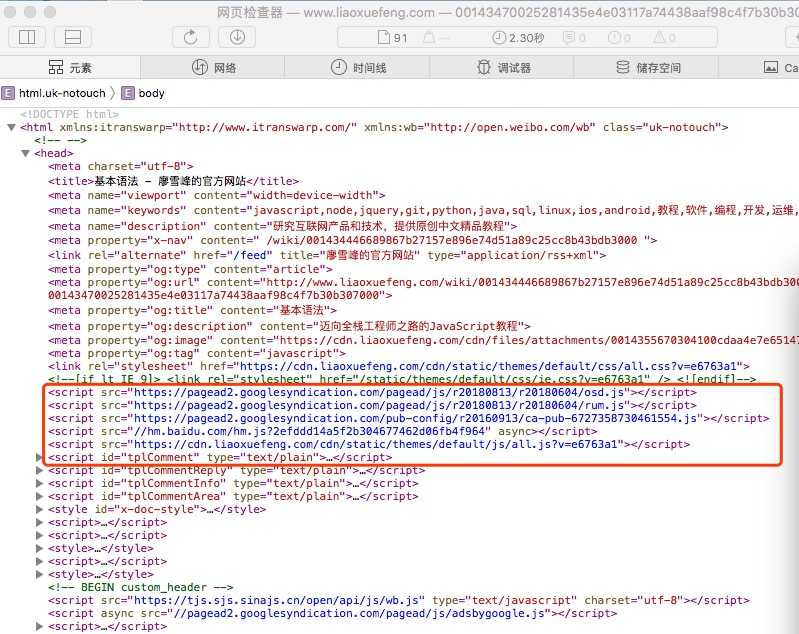Open the osd.js script src link
This screenshot has width=799, height=634.
click(379, 392)
